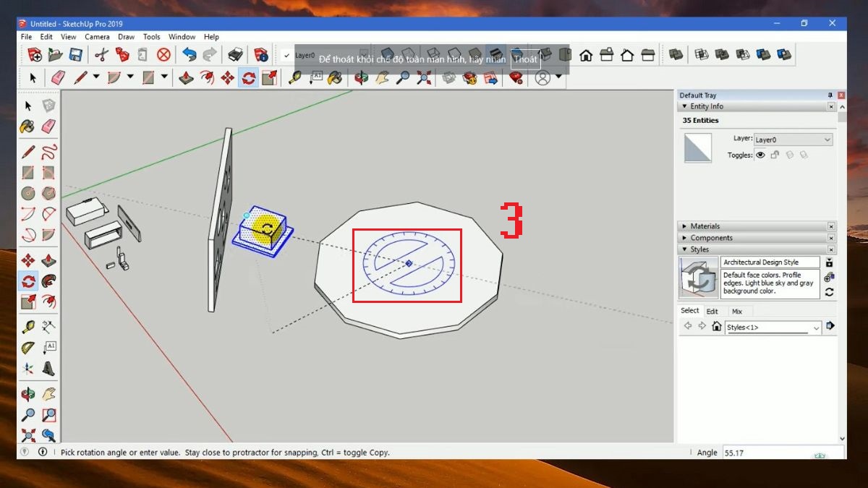Select the Circle tool in left toolbar

(x=27, y=193)
